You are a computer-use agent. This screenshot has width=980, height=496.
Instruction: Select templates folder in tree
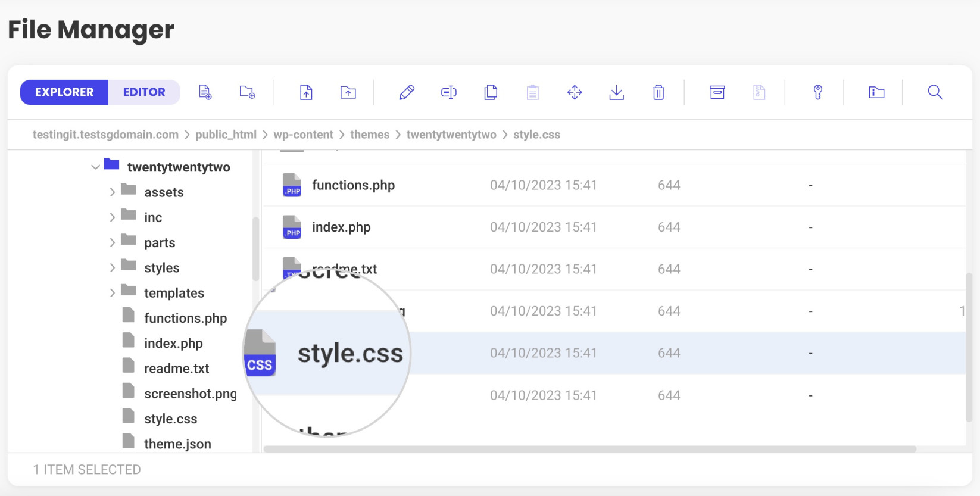coord(174,293)
